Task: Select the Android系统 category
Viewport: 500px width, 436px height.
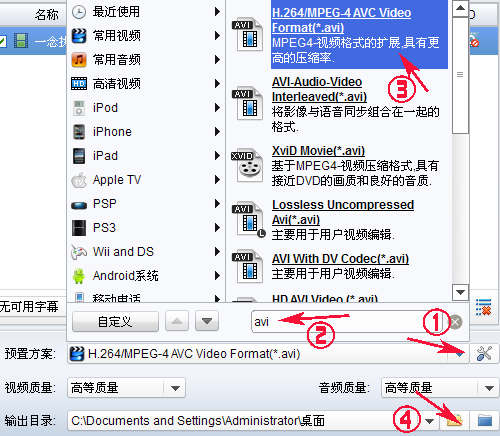Action: [146, 276]
